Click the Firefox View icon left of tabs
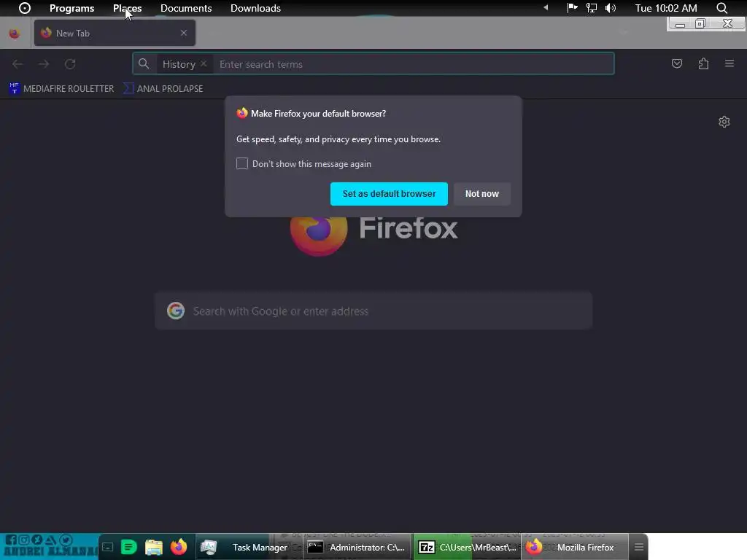 tap(15, 34)
